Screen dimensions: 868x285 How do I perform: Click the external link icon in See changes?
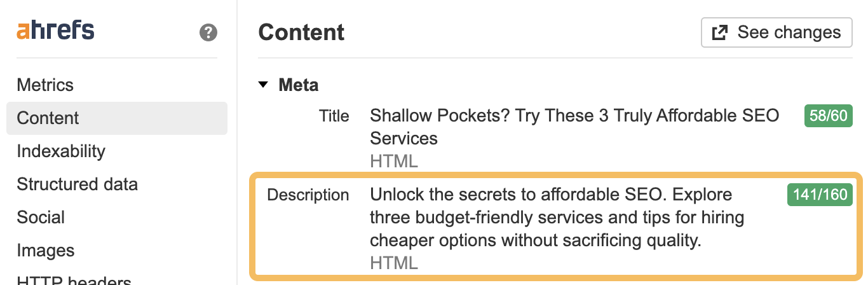pyautogui.click(x=720, y=32)
